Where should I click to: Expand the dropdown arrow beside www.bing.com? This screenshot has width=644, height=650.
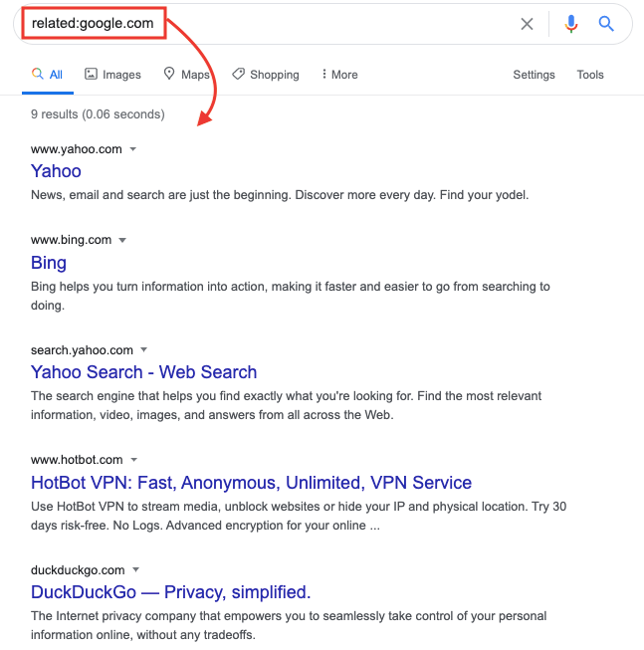coord(122,240)
